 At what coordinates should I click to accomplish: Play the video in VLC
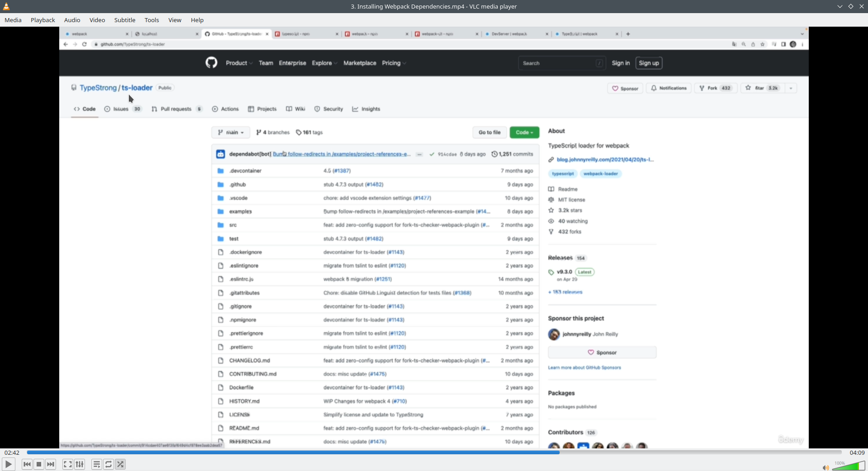pyautogui.click(x=8, y=464)
